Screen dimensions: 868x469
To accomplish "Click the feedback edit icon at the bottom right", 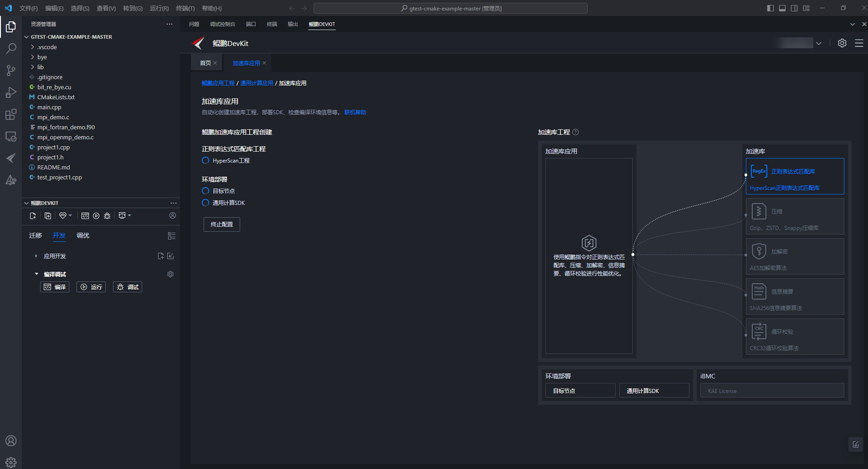I will (x=856, y=444).
